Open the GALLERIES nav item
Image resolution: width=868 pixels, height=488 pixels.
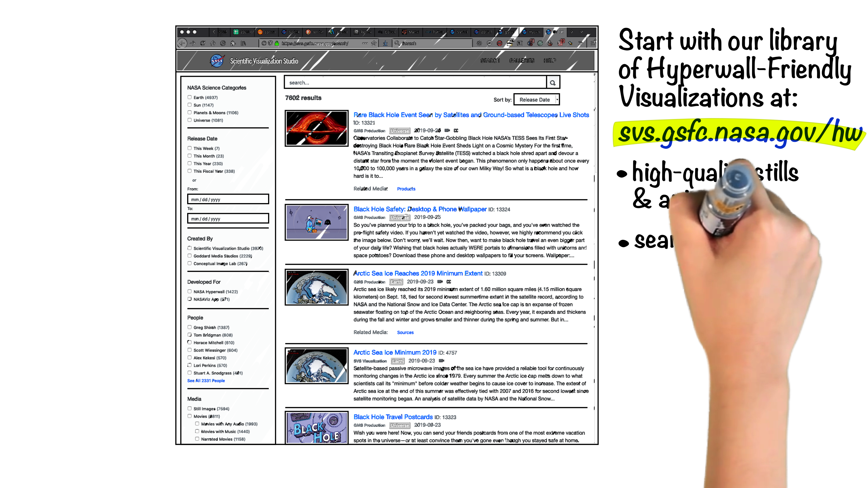pyautogui.click(x=522, y=61)
